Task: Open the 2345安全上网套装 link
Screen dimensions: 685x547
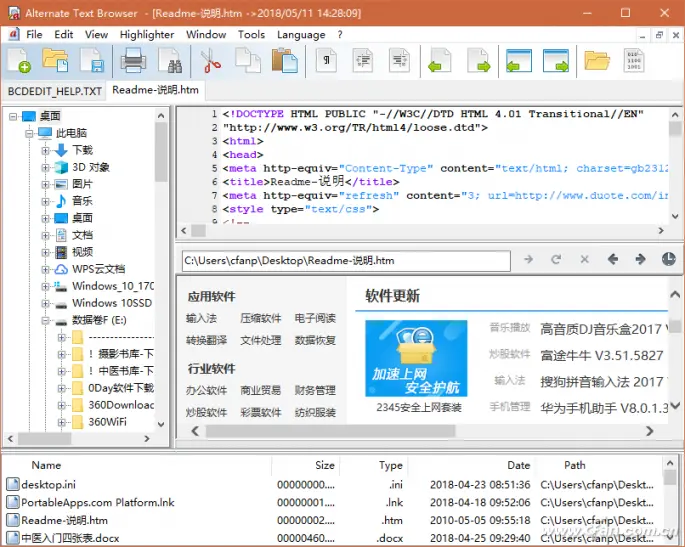Action: [419, 408]
